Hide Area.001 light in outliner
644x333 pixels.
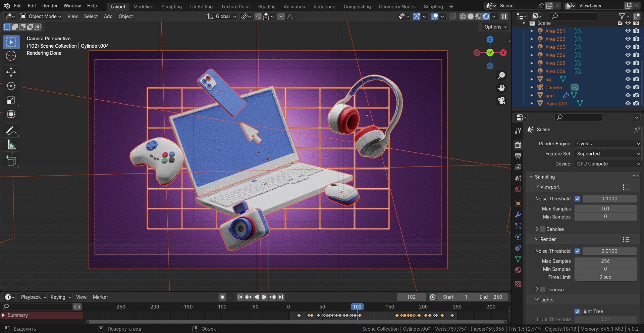coord(628,31)
